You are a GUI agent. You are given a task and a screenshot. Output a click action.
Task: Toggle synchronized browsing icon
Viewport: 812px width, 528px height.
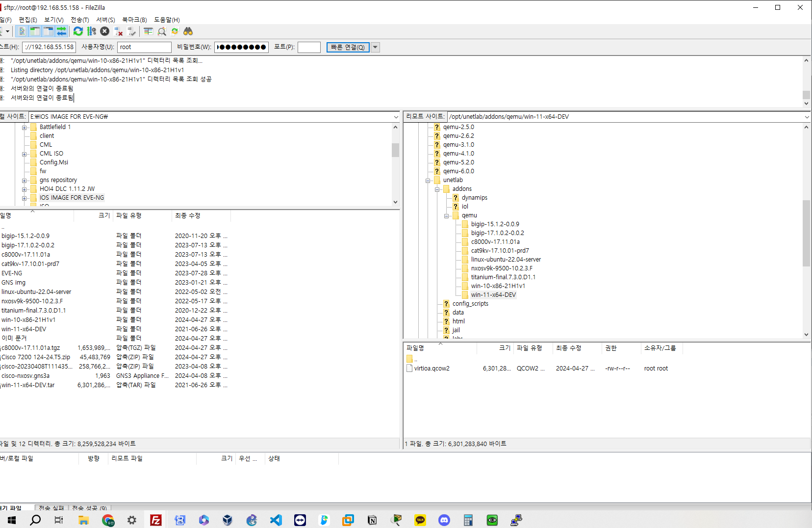point(175,31)
